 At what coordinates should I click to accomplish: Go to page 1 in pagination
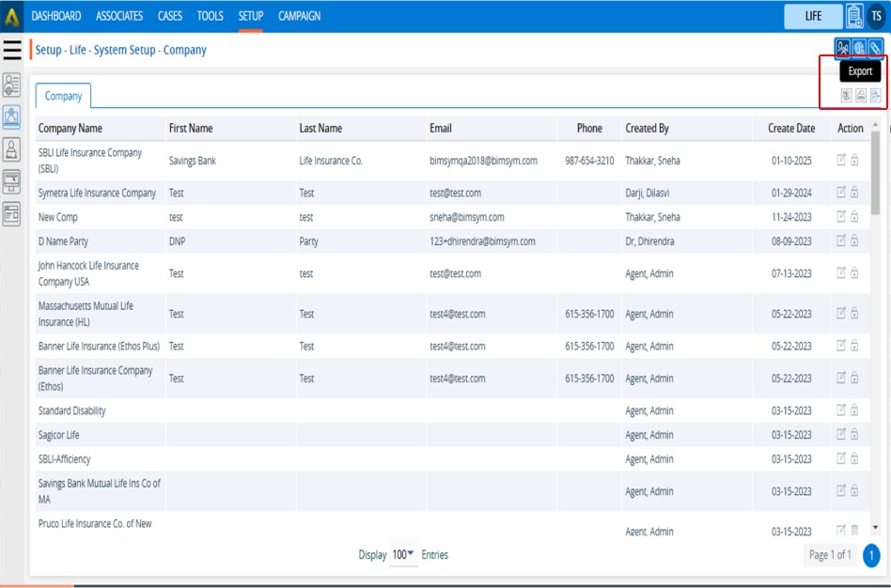(x=870, y=555)
